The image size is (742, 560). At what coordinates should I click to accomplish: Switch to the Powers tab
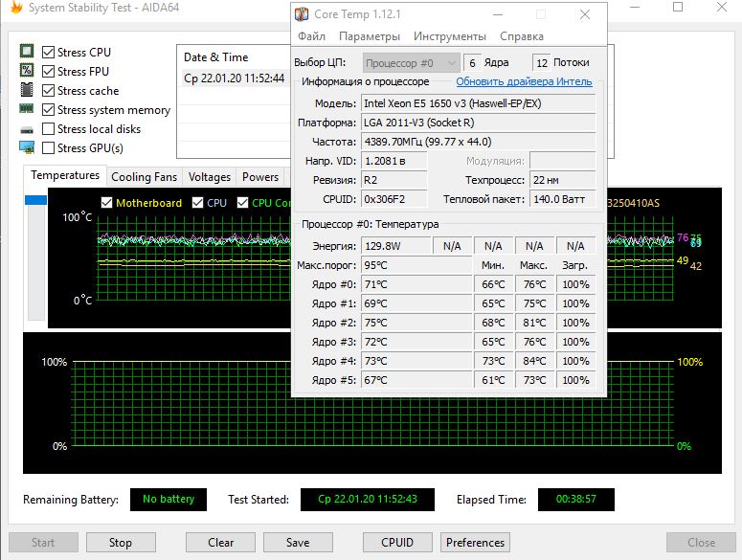260,177
